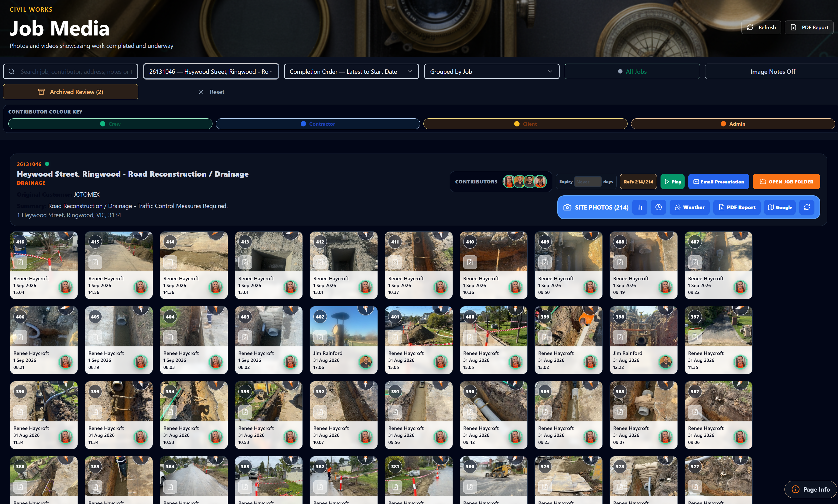The height and width of the screenshot is (504, 838).
Task: Click the search magnifier icon
Action: (x=12, y=71)
